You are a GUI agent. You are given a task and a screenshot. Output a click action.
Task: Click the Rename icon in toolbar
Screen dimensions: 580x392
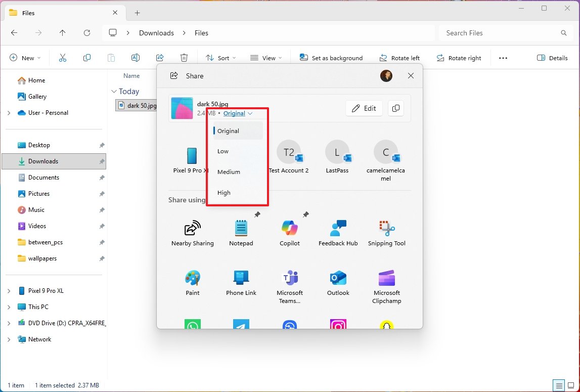136,58
